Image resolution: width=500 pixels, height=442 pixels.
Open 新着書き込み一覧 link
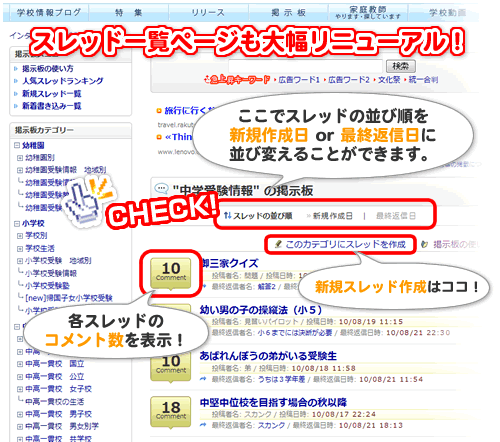pos(52,106)
